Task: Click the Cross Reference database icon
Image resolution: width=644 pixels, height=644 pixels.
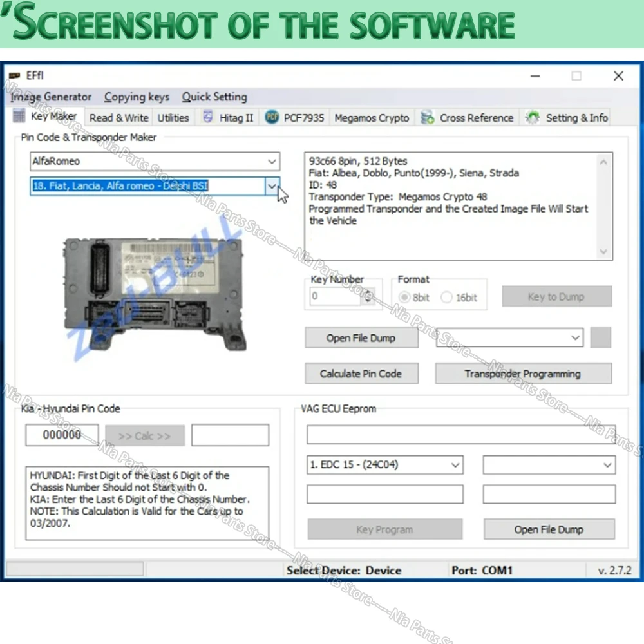Action: point(427,117)
